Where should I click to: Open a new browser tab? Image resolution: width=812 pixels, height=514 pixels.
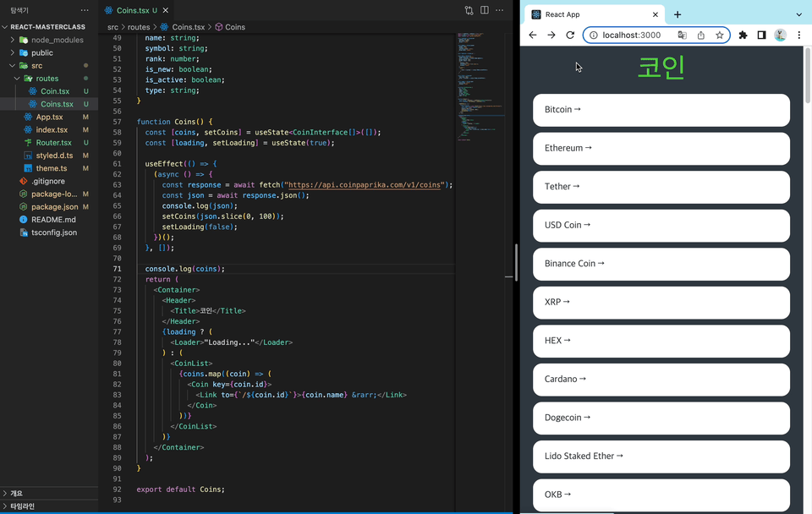[678, 14]
